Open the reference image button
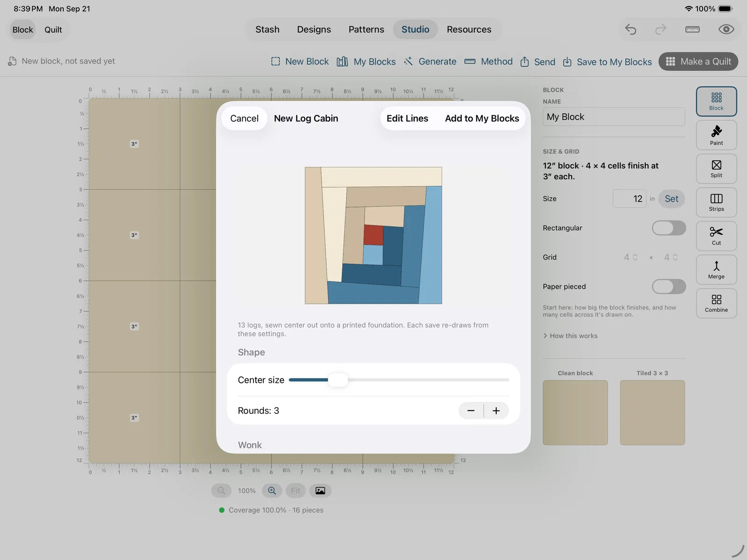The width and height of the screenshot is (747, 560). [320, 490]
